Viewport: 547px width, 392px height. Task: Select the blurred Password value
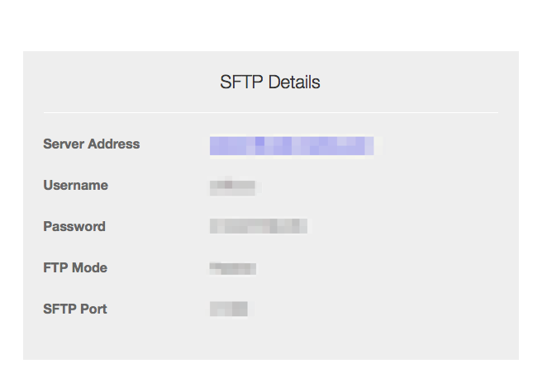[x=258, y=226]
